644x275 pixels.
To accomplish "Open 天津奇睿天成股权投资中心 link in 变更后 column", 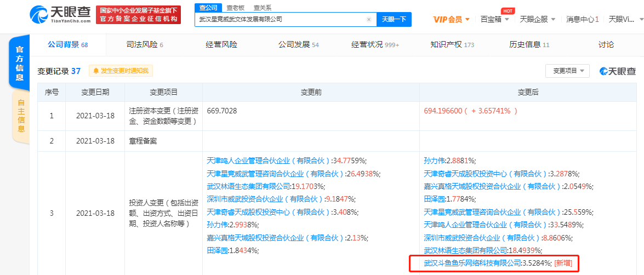I will coord(486,174).
